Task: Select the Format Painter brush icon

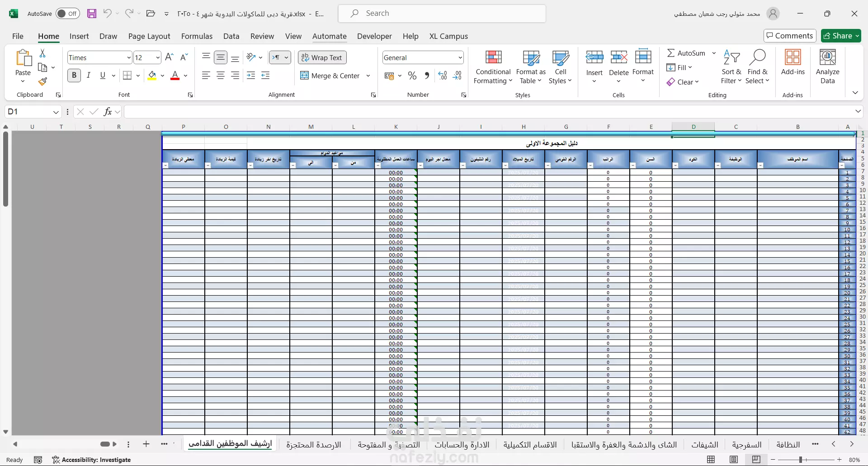Action: pos(42,81)
